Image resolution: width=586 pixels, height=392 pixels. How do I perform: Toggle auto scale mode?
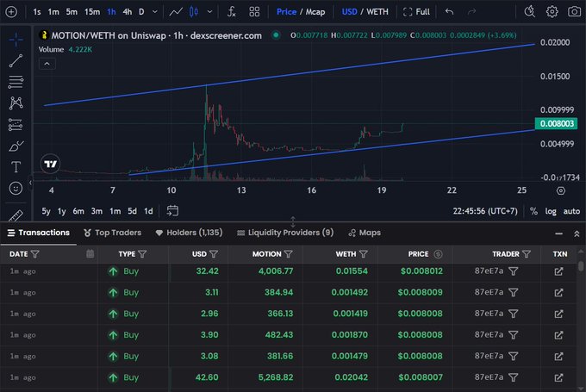click(x=571, y=211)
